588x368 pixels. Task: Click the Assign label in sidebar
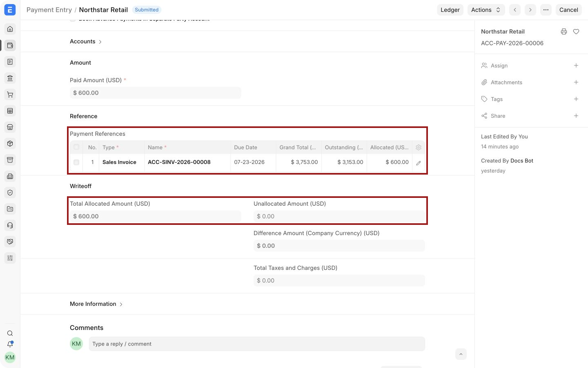point(499,65)
